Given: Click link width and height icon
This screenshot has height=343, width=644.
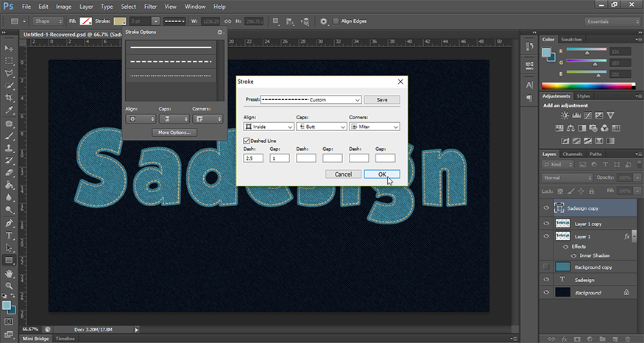Looking at the screenshot, I should click(227, 21).
